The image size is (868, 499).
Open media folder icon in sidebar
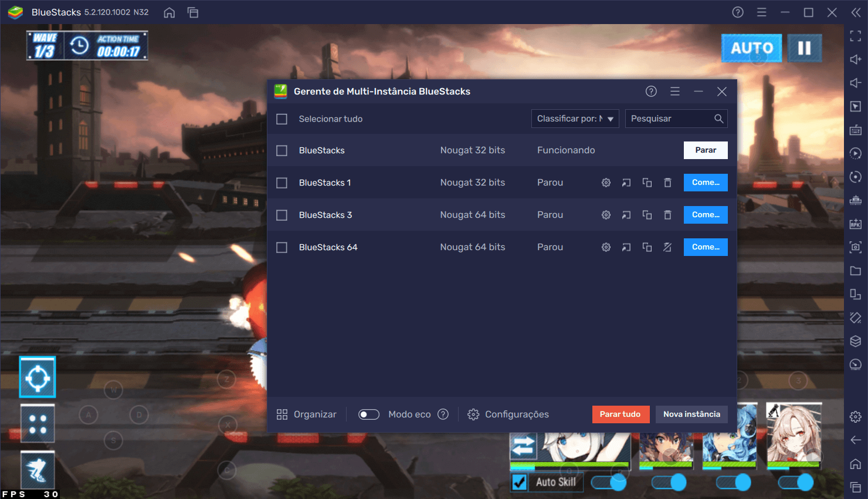pos(856,271)
